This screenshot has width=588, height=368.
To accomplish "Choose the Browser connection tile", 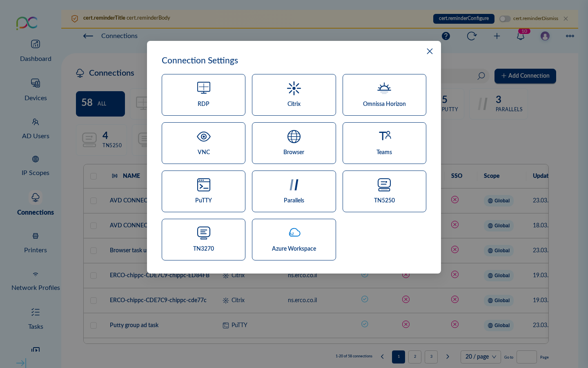I will (x=294, y=143).
